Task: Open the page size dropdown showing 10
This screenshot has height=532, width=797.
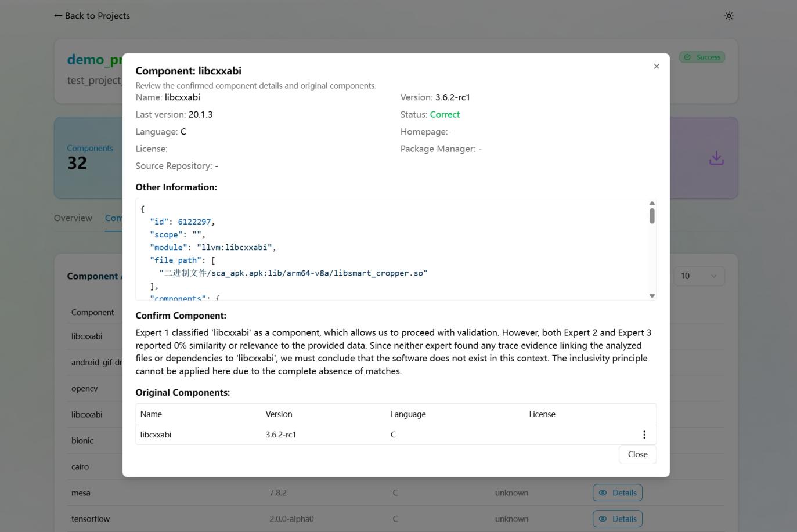Action: 699,276
